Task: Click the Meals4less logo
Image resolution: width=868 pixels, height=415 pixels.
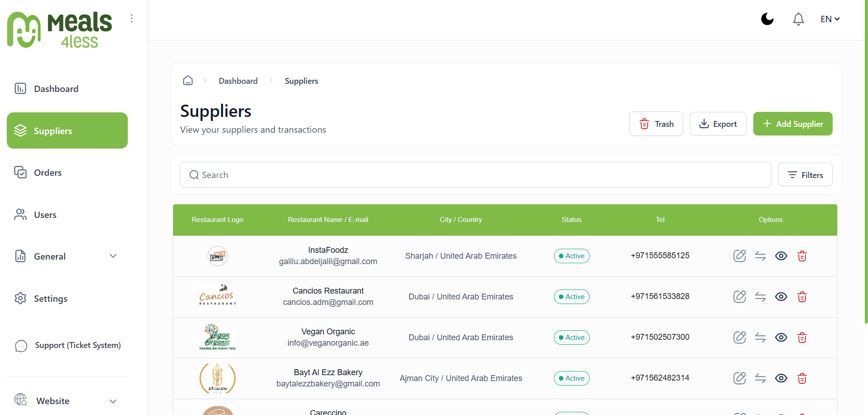Action: 59,29
